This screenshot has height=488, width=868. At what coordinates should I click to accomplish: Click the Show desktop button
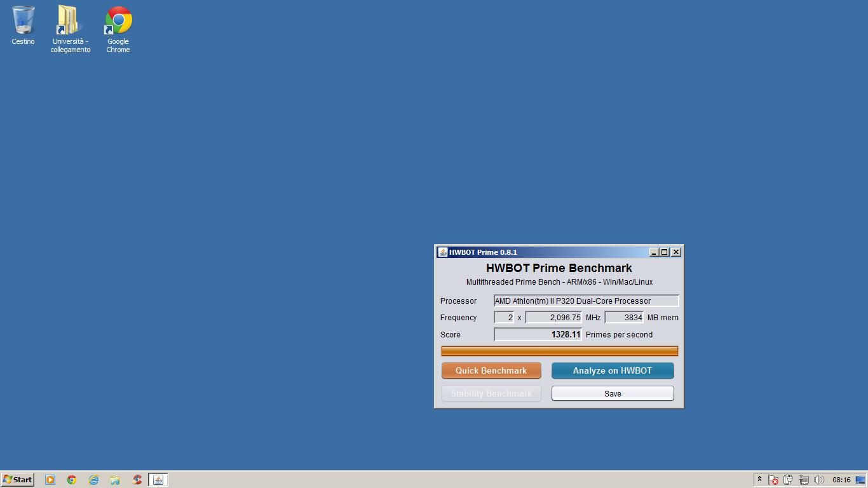click(x=860, y=480)
